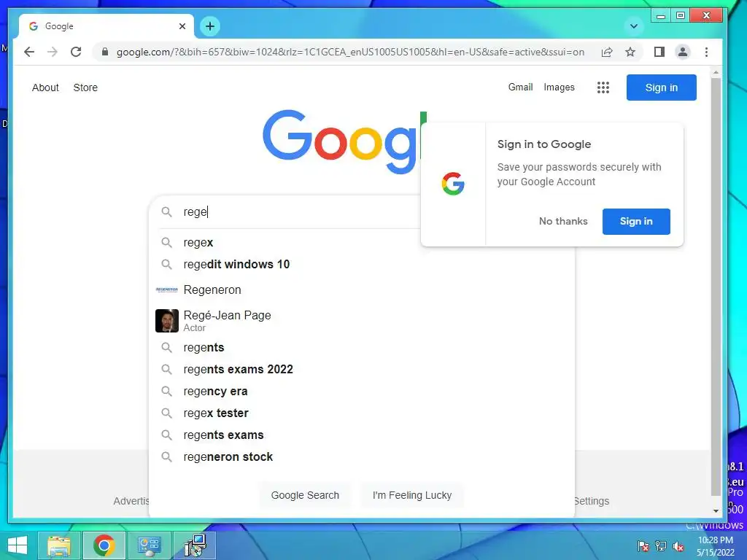Select the 'regeneron stock' suggestion
Screen dimensions: 747x560
coord(362,457)
